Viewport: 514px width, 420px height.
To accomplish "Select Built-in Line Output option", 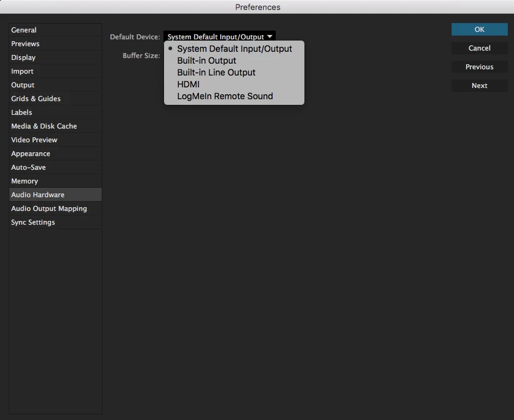I will [x=234, y=72].
